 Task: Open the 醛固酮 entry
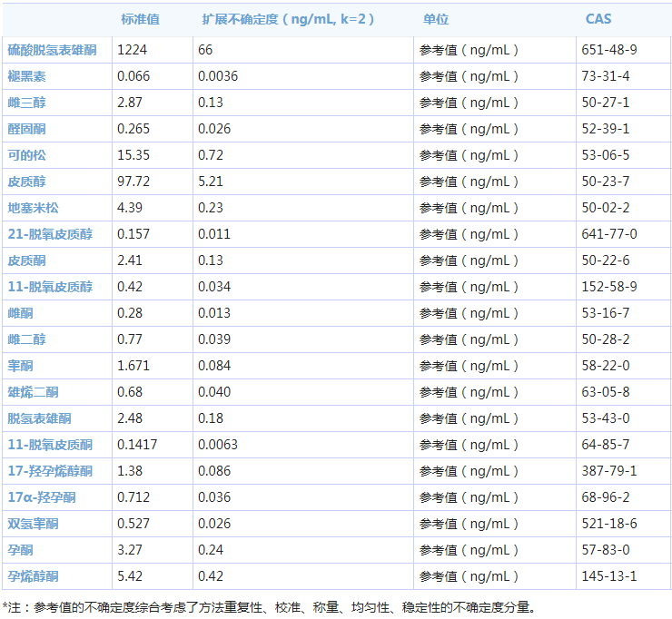(26, 129)
